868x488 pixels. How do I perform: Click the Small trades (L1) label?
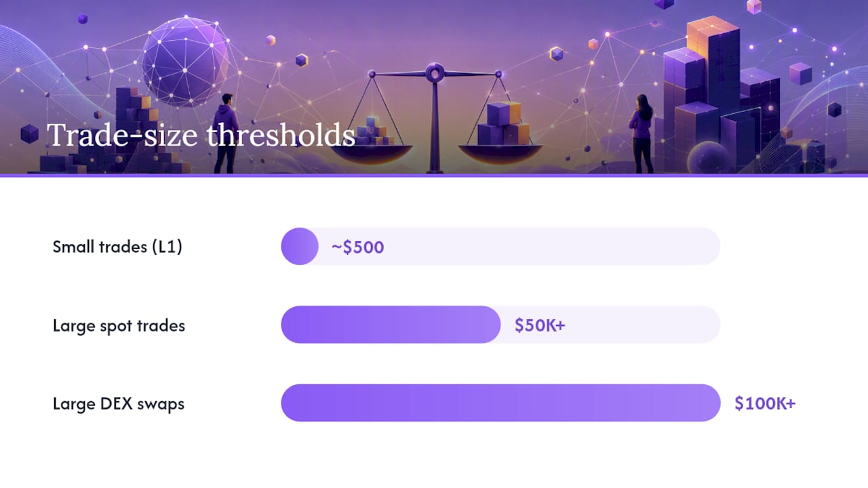pyautogui.click(x=117, y=247)
